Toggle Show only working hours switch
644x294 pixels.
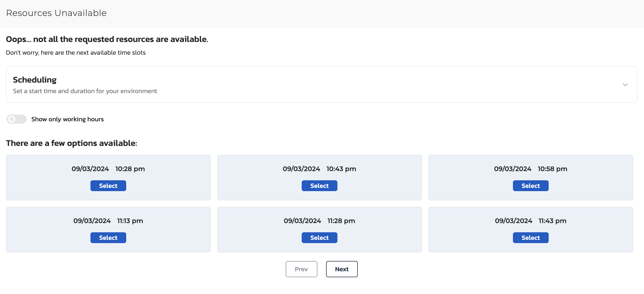(x=17, y=119)
